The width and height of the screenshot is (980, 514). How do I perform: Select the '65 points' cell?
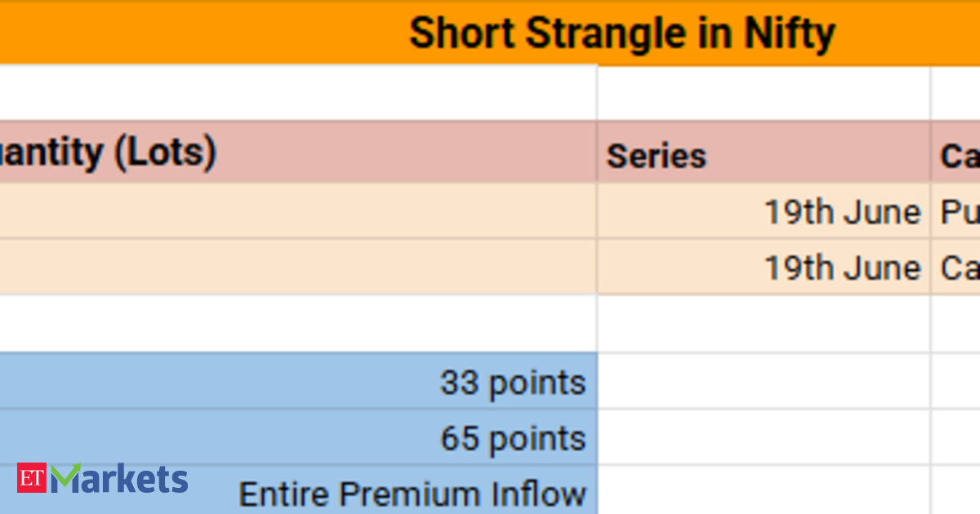pyautogui.click(x=298, y=437)
